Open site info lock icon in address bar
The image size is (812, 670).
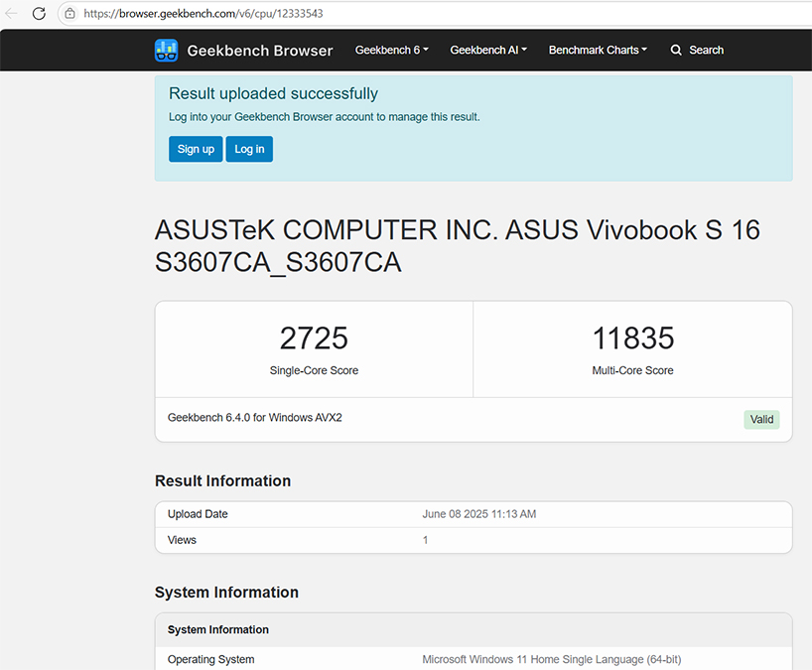69,14
